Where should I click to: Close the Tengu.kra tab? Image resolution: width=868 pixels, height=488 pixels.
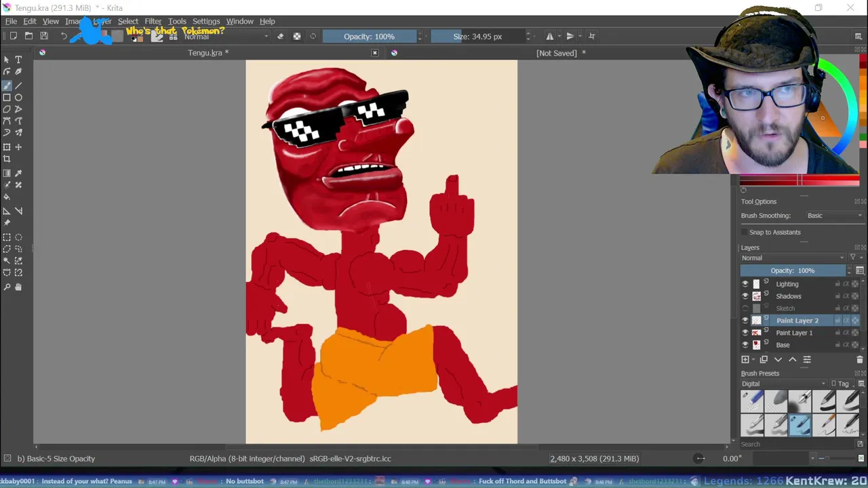(375, 53)
